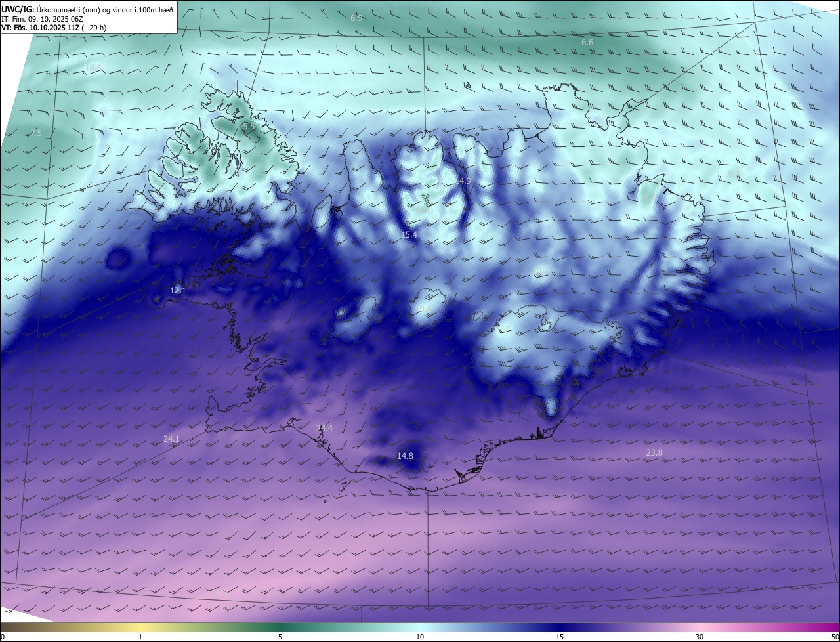This screenshot has width=840, height=642.
Task: Click the 10.4 map value
Action: 93,67
